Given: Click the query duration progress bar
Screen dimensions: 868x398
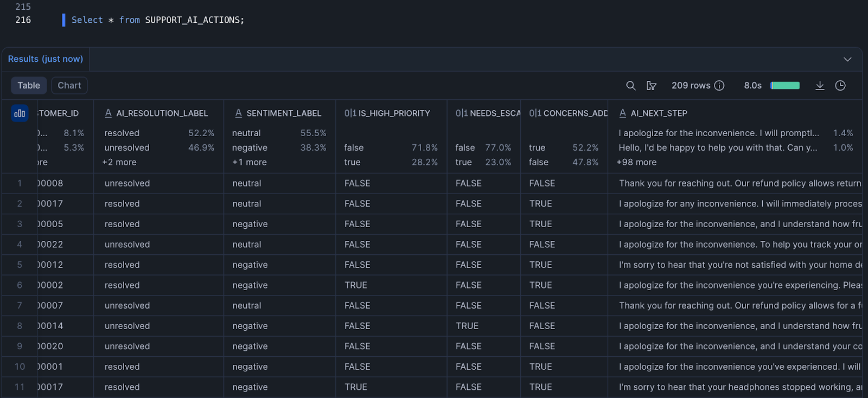Looking at the screenshot, I should coord(785,86).
